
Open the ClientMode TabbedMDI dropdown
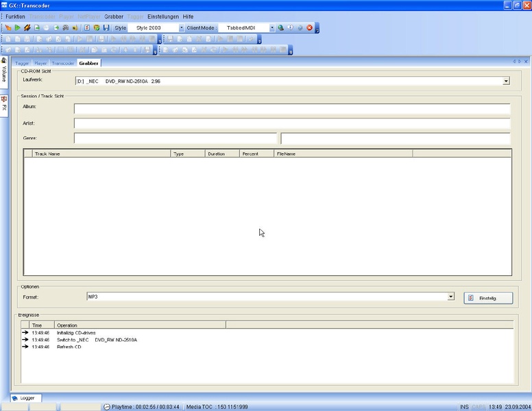pos(271,28)
